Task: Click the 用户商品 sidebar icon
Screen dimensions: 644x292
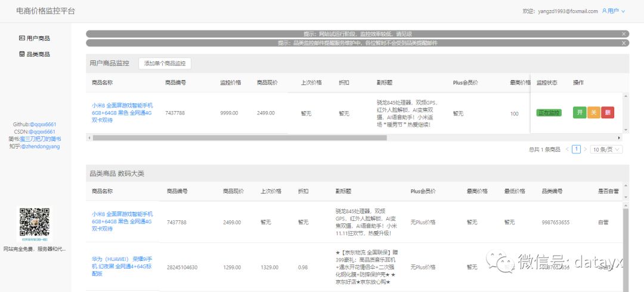Action: [x=22, y=38]
